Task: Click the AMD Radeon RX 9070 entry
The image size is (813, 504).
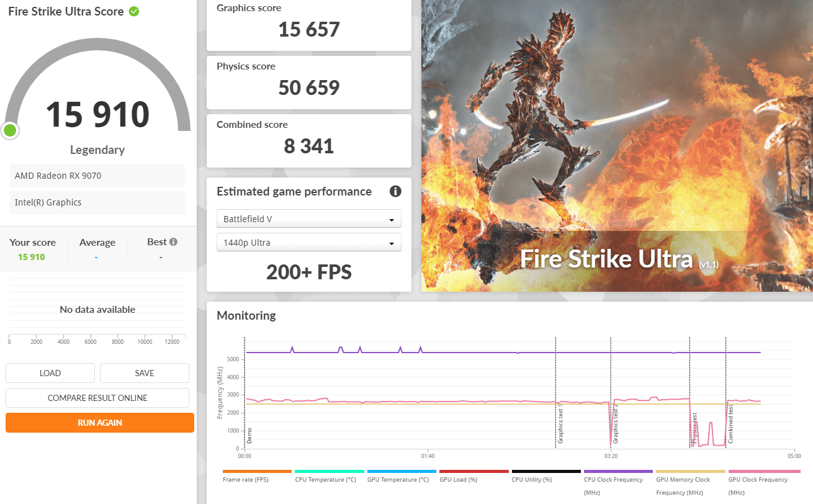Action: (97, 176)
